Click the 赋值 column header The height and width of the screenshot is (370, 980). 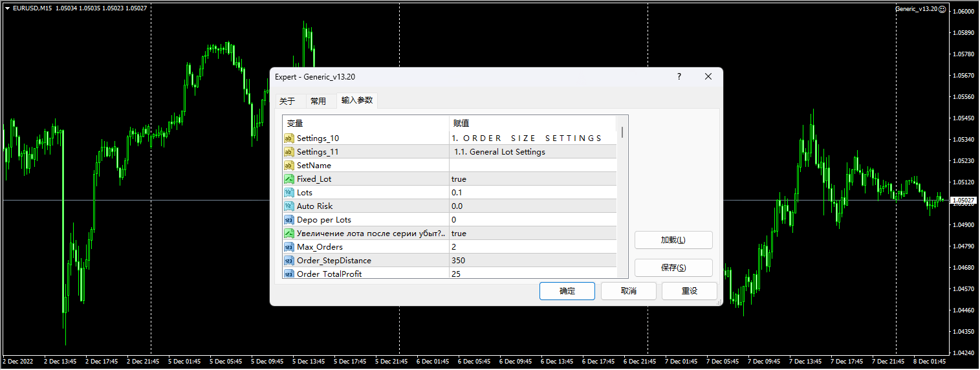click(x=533, y=123)
